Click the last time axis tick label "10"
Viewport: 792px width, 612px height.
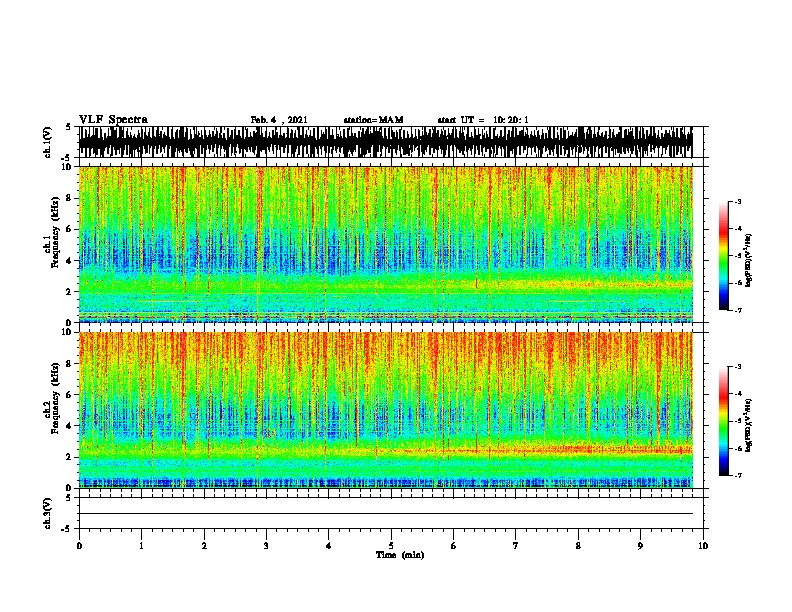(x=703, y=546)
